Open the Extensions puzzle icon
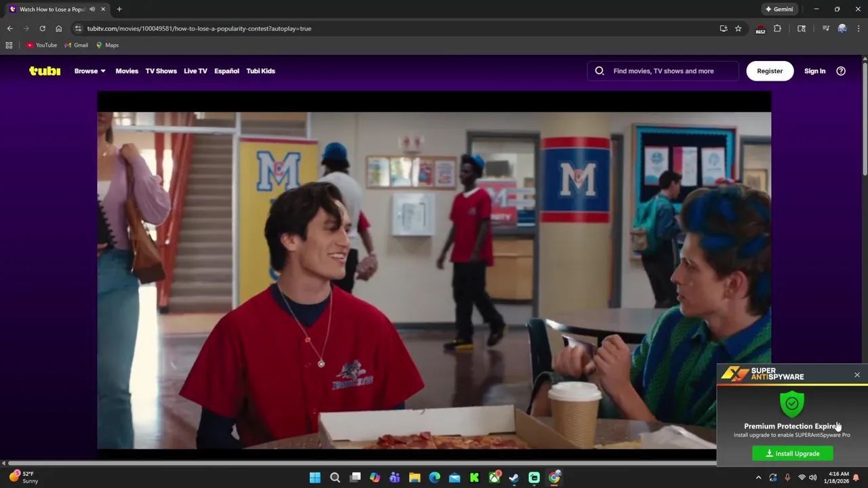 (x=777, y=28)
